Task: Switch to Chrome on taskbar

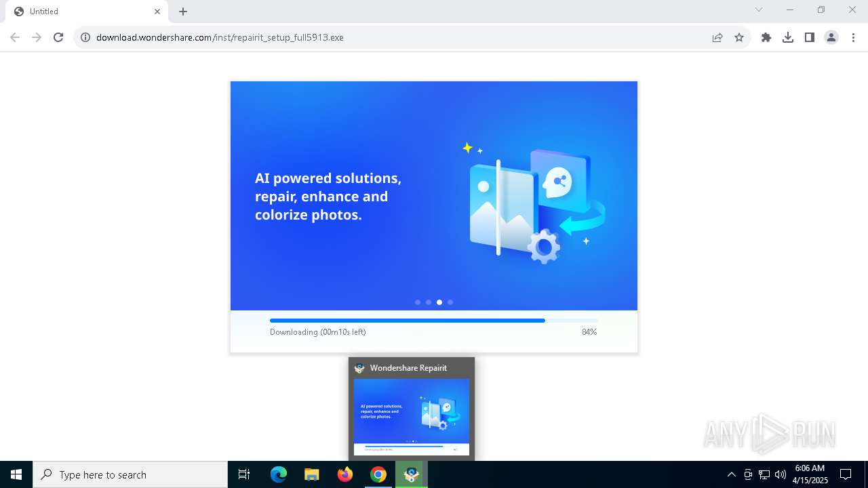Action: tap(378, 474)
